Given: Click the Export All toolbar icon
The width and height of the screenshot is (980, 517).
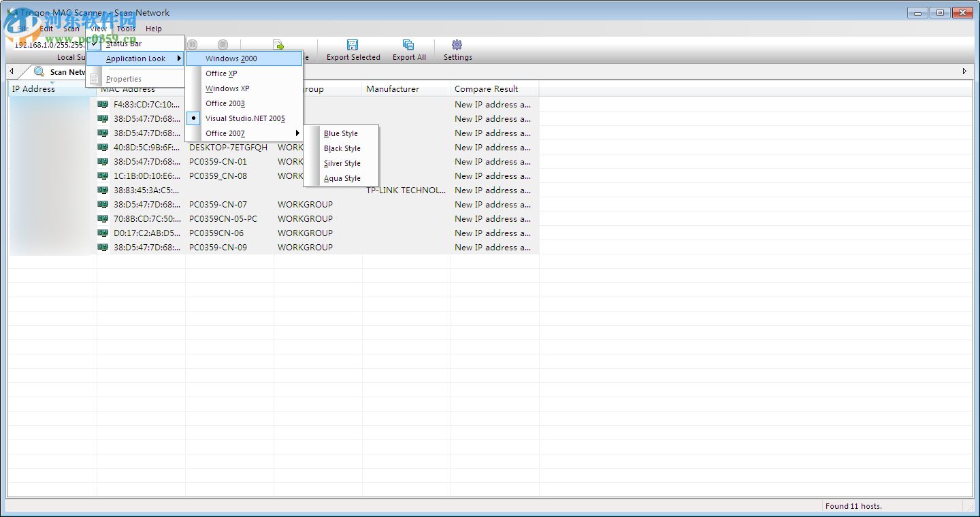Looking at the screenshot, I should (408, 45).
